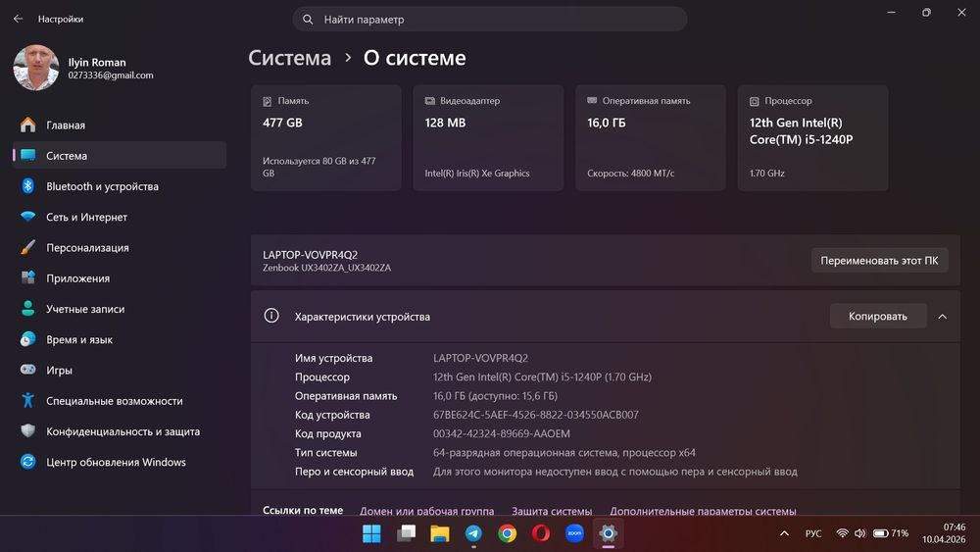The image size is (980, 552).
Task: Click the Wi-Fi tray icon
Action: tap(843, 533)
